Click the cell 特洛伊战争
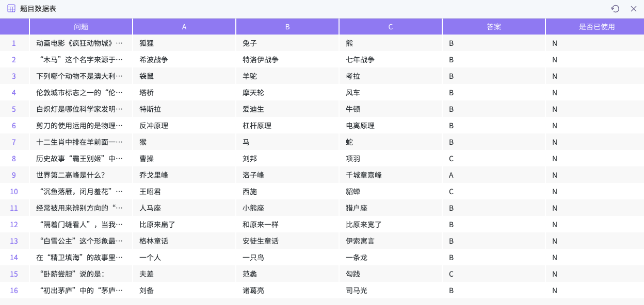 pyautogui.click(x=287, y=60)
